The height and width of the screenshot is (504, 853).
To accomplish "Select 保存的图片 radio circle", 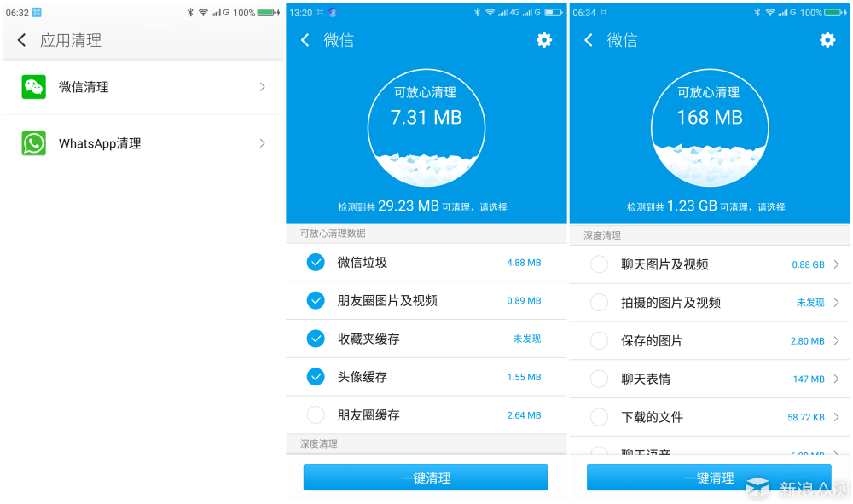I will (x=599, y=341).
